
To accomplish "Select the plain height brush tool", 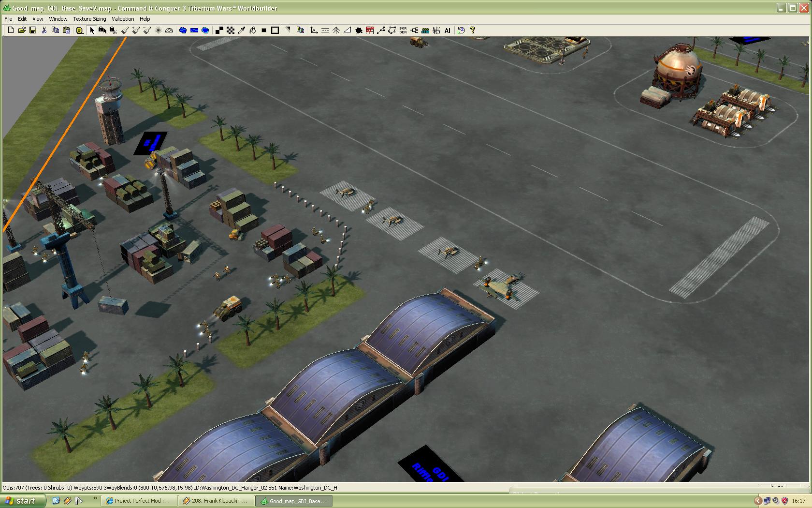I will [x=125, y=30].
